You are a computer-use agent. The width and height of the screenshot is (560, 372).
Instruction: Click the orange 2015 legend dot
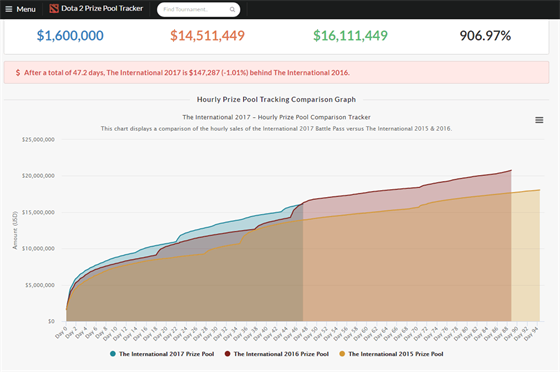pos(342,354)
